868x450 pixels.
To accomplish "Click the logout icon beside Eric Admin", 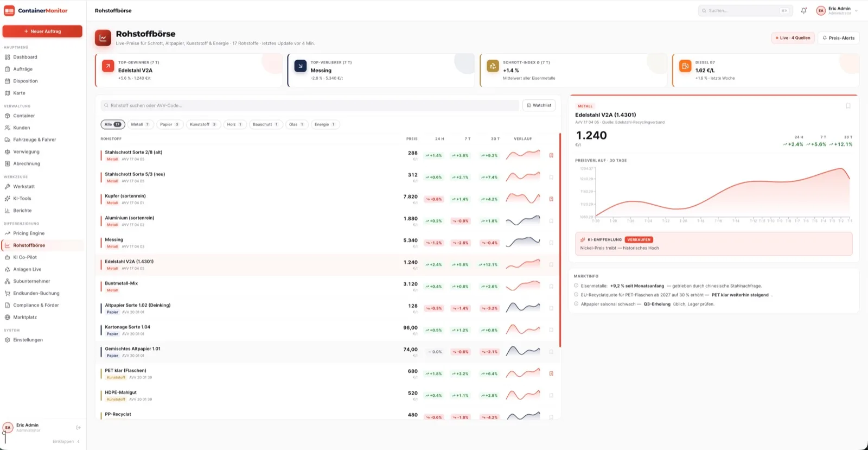I will click(79, 428).
